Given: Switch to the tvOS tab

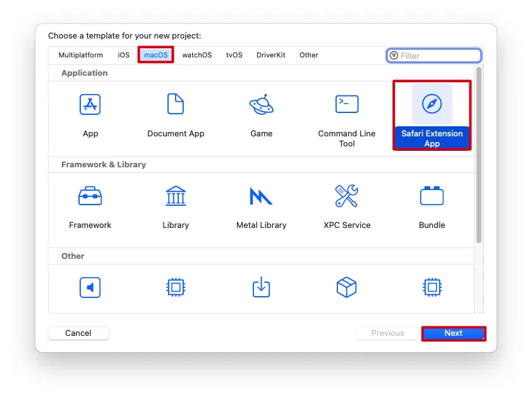Looking at the screenshot, I should [234, 55].
